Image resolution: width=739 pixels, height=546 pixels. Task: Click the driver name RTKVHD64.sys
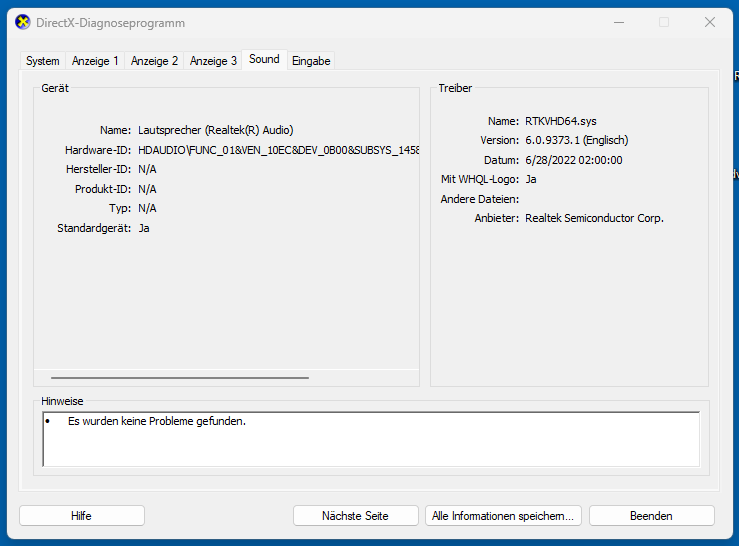[x=561, y=121]
